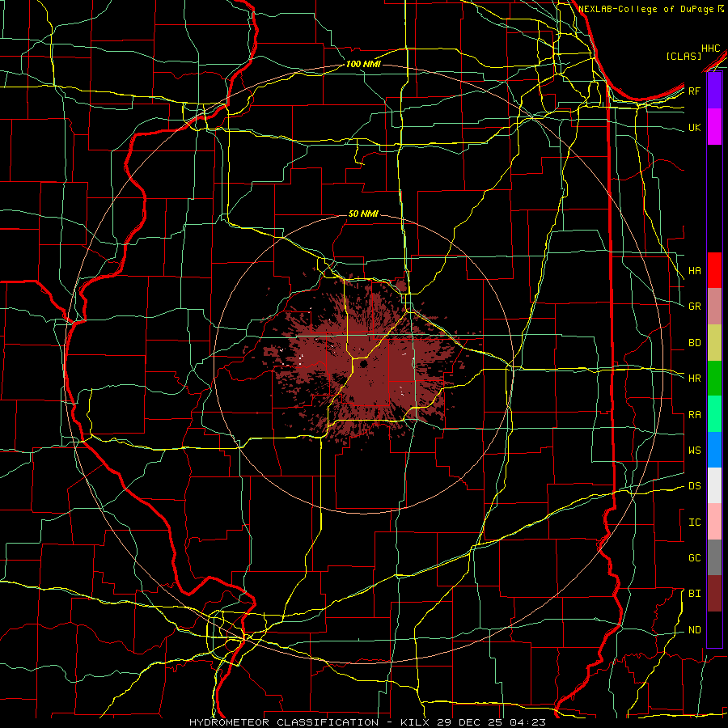728x728 pixels.
Task: Click the BD yellow color swatch
Action: pyautogui.click(x=714, y=343)
